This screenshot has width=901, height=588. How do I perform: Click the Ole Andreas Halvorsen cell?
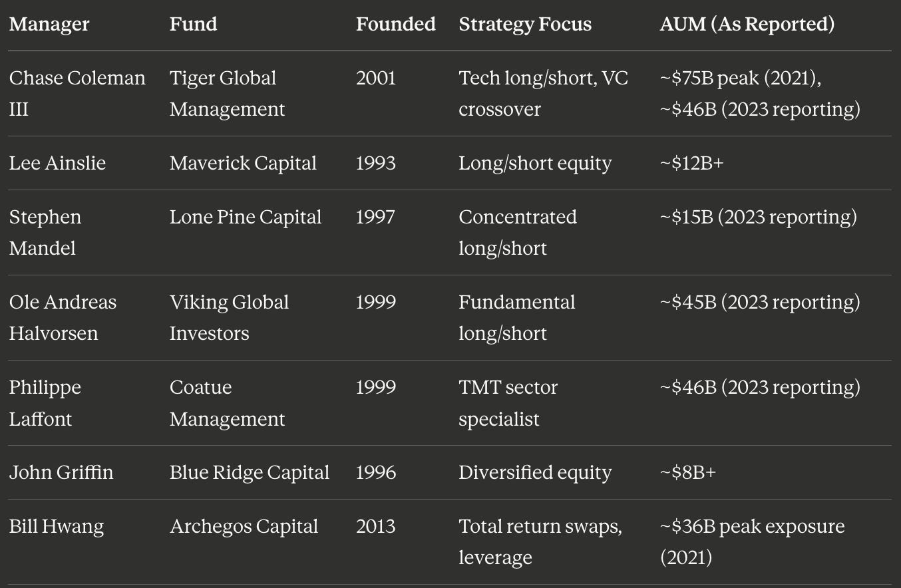[63, 317]
